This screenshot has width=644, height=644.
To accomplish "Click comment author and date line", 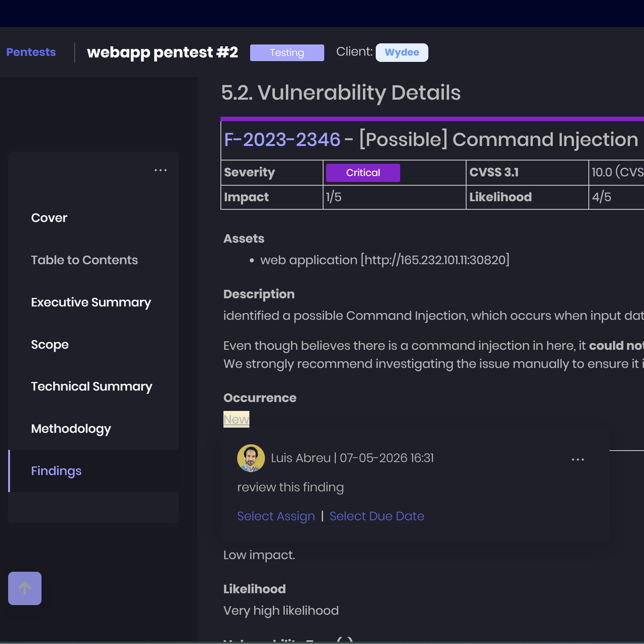I will pos(352,458).
